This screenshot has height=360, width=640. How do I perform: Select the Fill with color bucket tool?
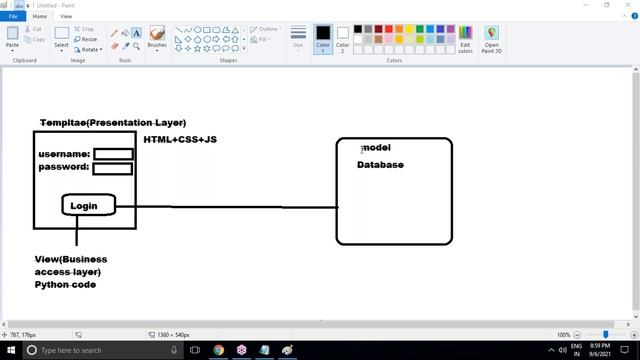coord(125,33)
